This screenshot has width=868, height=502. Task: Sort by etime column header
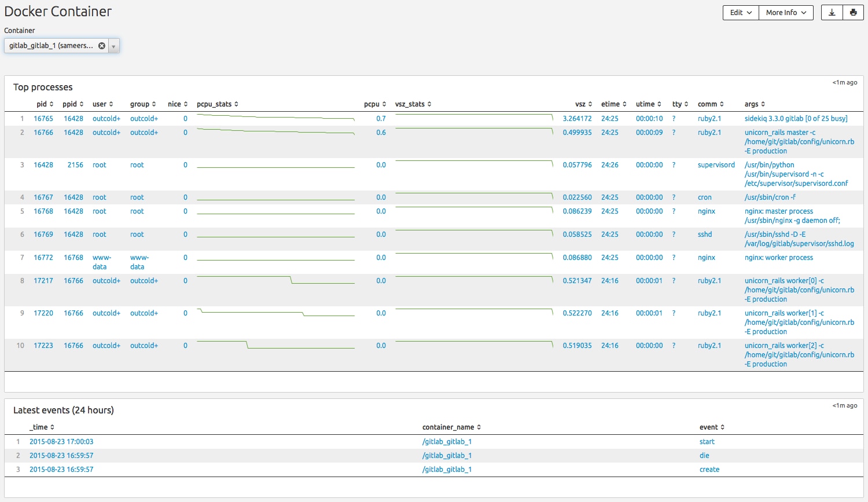(613, 104)
